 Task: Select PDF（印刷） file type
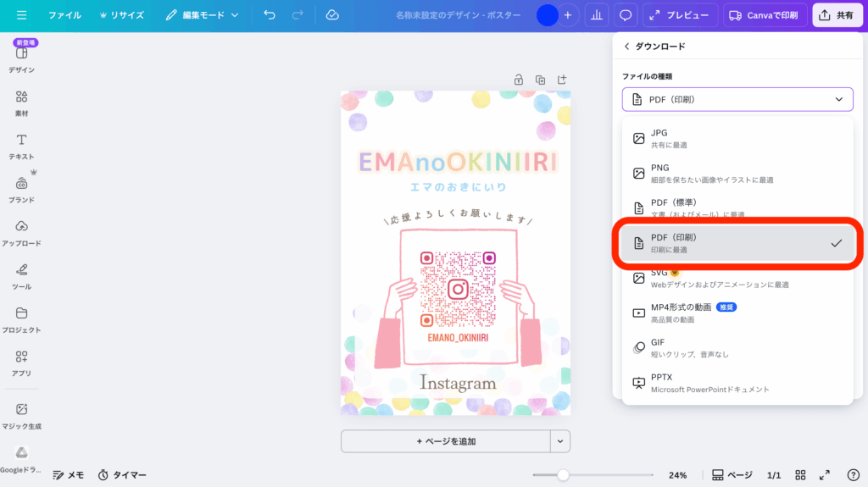click(x=737, y=243)
